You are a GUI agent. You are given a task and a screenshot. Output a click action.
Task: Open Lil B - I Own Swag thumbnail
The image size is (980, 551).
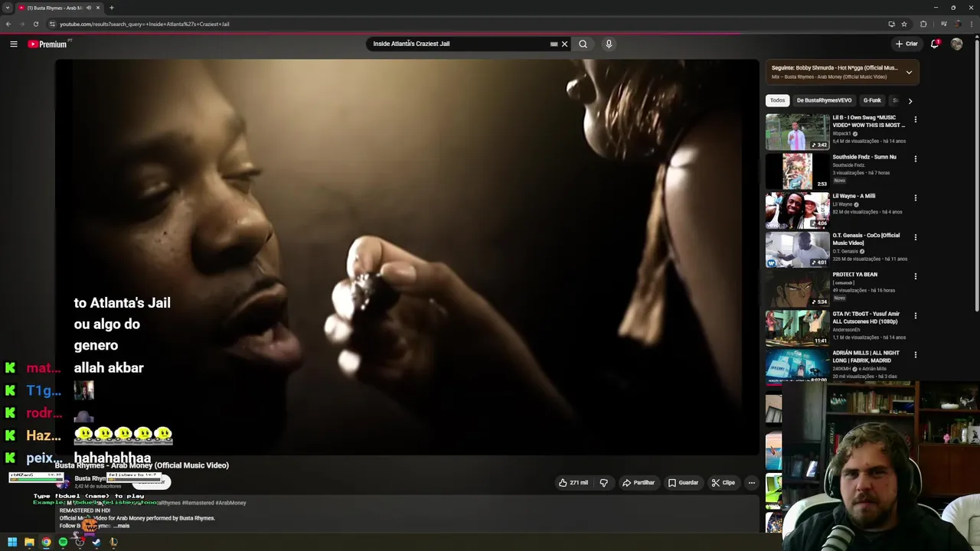797,132
